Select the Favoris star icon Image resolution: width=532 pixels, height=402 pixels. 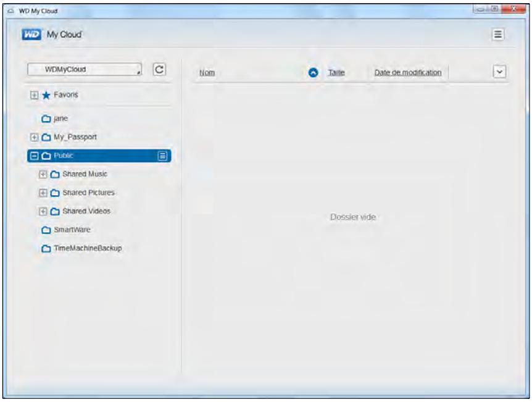[46, 95]
